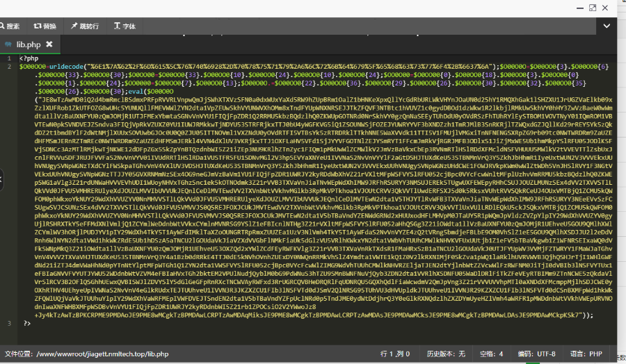This screenshot has height=364, width=626.
Task: Change the 空格 4 indentation setting
Action: [491, 354]
